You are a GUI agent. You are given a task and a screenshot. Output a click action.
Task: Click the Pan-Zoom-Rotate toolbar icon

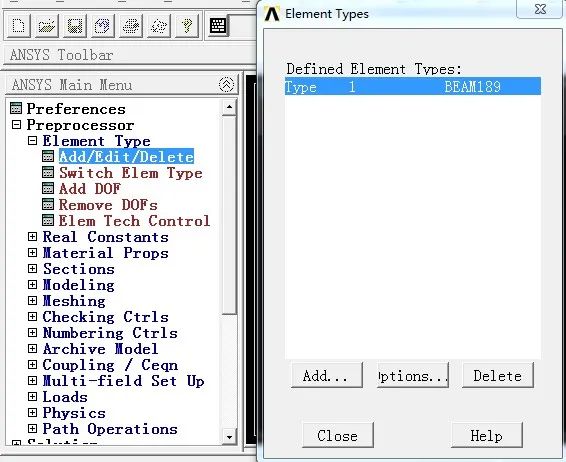tap(103, 26)
